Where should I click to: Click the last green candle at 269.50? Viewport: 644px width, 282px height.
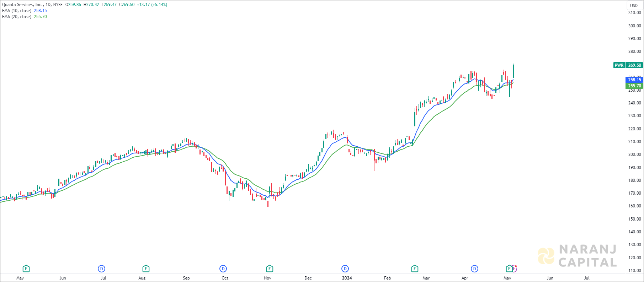pyautogui.click(x=513, y=71)
